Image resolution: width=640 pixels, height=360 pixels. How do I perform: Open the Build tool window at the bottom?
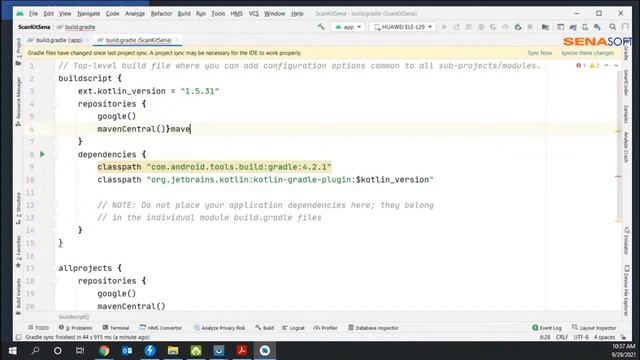point(264,328)
